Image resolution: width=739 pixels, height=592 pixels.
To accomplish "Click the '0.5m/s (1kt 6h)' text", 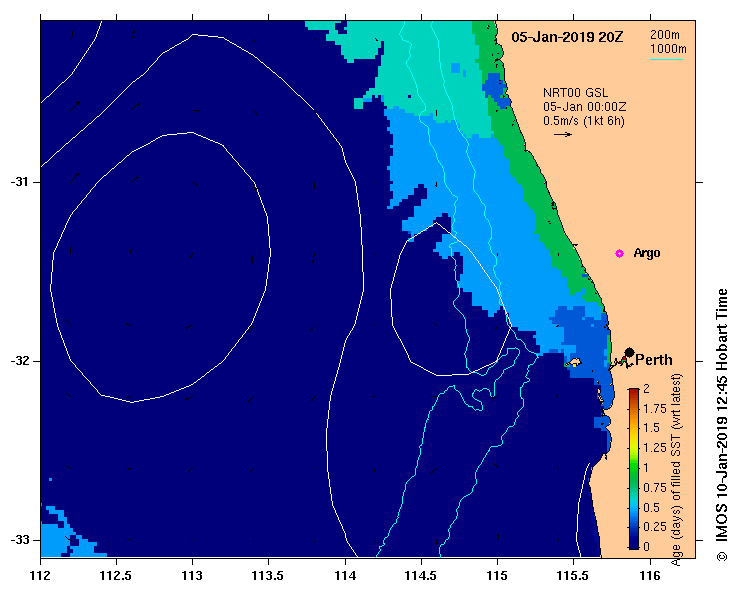I will click(583, 121).
